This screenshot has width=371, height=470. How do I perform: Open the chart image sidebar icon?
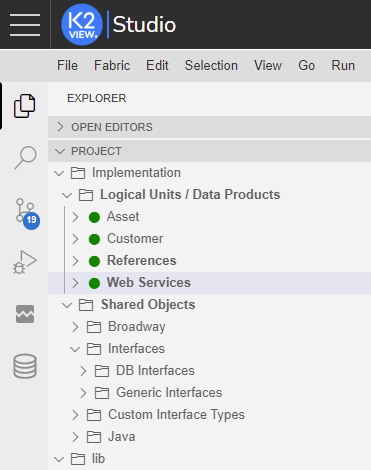pos(25,314)
